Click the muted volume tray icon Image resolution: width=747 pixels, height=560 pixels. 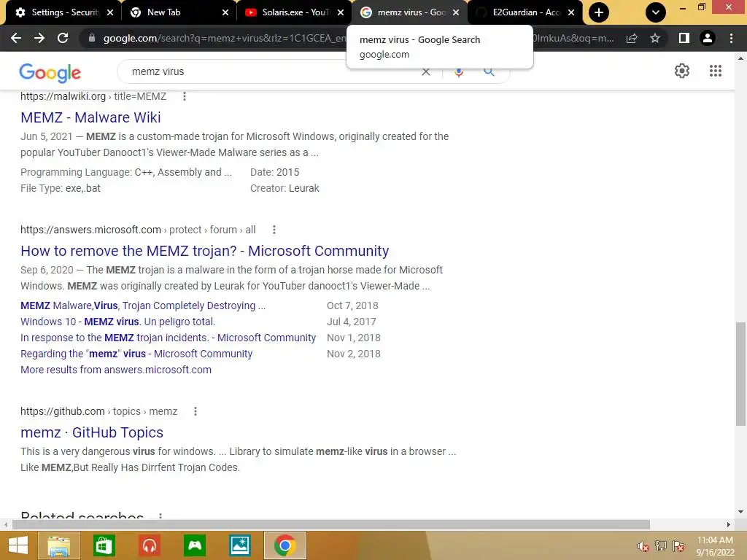643,547
